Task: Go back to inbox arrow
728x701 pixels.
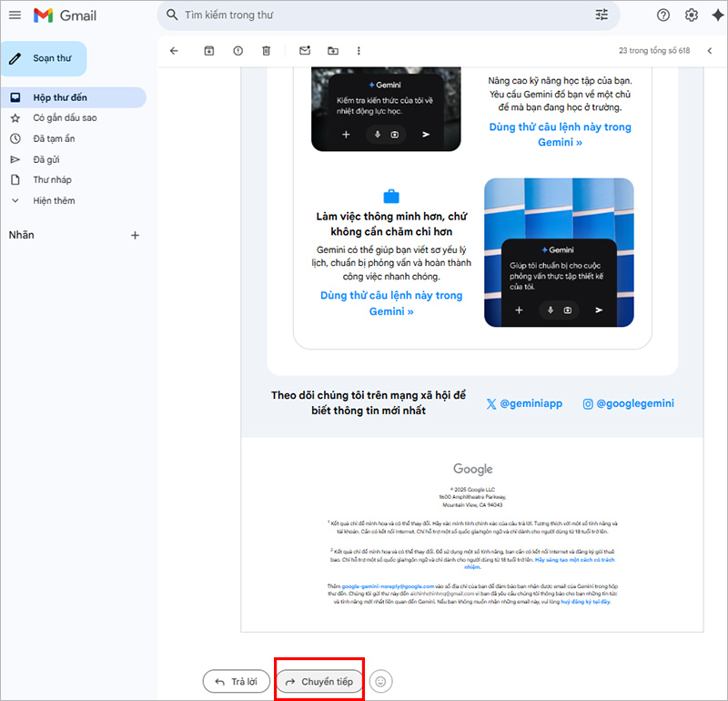Action: (x=174, y=51)
